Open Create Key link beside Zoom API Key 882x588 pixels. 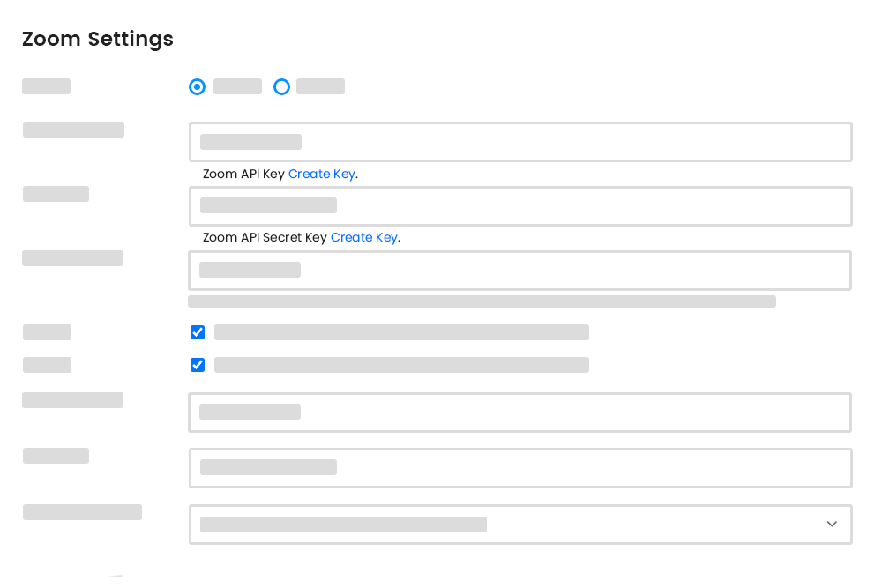click(x=321, y=174)
